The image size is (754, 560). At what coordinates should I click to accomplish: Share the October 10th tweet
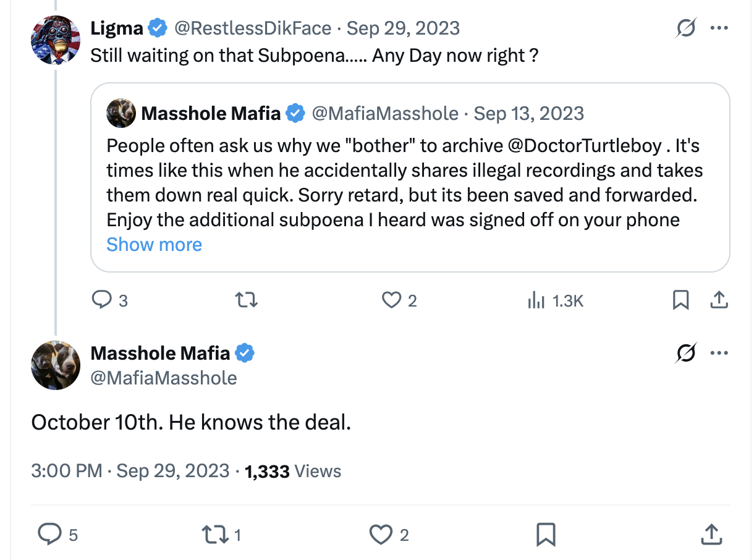711,534
